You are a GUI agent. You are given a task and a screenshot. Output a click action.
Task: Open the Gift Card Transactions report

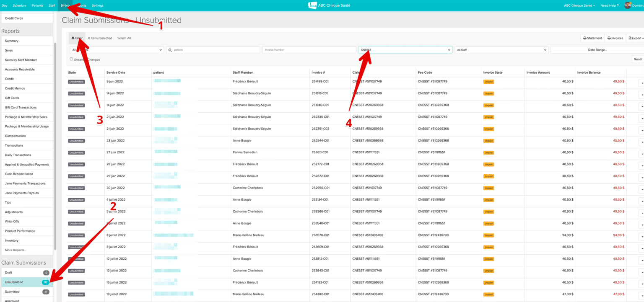click(x=27, y=108)
